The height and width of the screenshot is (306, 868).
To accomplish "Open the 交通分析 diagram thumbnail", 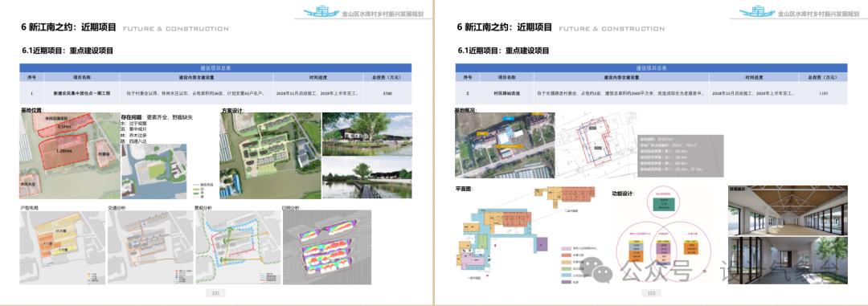I will 150,247.
